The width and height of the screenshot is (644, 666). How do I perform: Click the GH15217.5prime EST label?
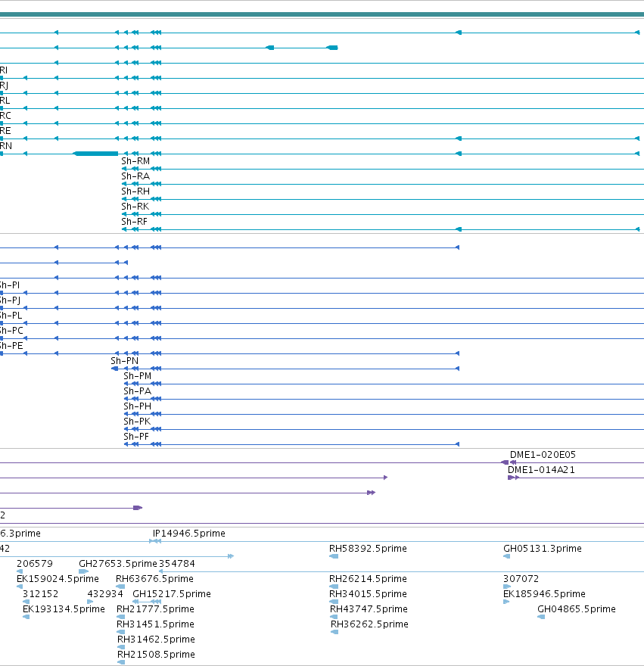(x=172, y=594)
